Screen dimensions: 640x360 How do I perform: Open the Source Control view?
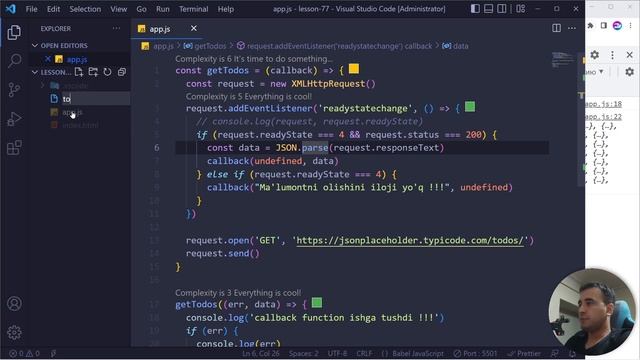tap(14, 89)
